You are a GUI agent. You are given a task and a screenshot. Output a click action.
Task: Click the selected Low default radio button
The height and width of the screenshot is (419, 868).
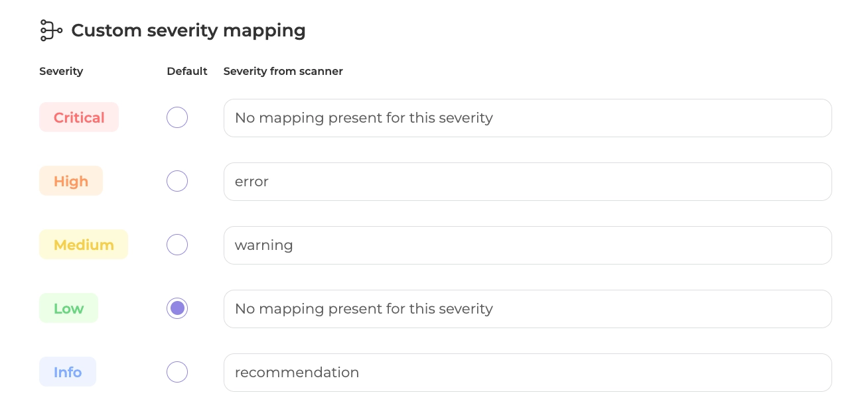pos(177,309)
